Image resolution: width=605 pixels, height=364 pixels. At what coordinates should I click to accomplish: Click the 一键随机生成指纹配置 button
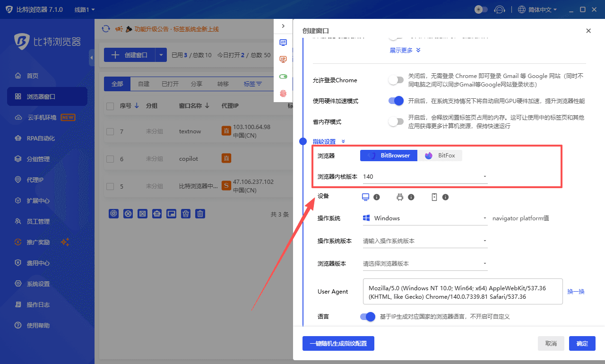[x=338, y=344]
